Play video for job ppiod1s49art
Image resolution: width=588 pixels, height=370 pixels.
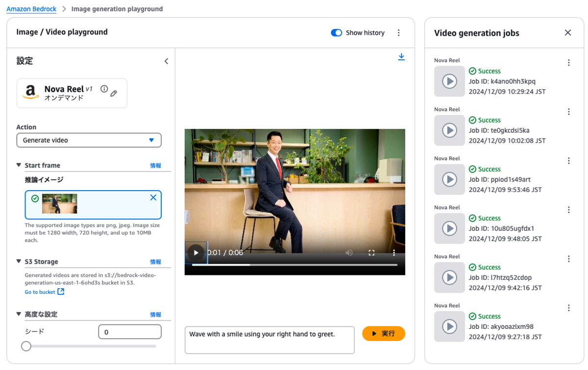(449, 179)
